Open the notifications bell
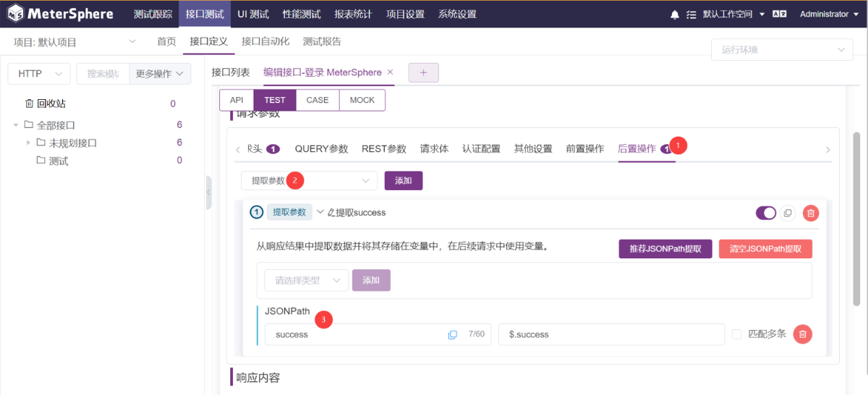The height and width of the screenshot is (395, 868). (675, 14)
